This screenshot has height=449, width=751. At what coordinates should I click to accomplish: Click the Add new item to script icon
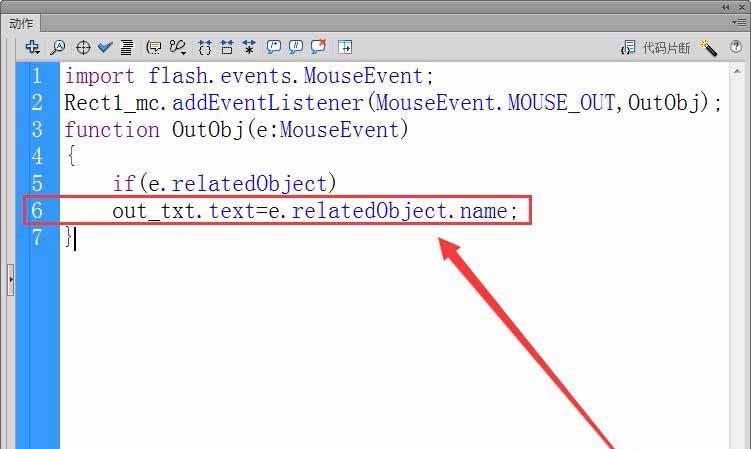[x=32, y=47]
